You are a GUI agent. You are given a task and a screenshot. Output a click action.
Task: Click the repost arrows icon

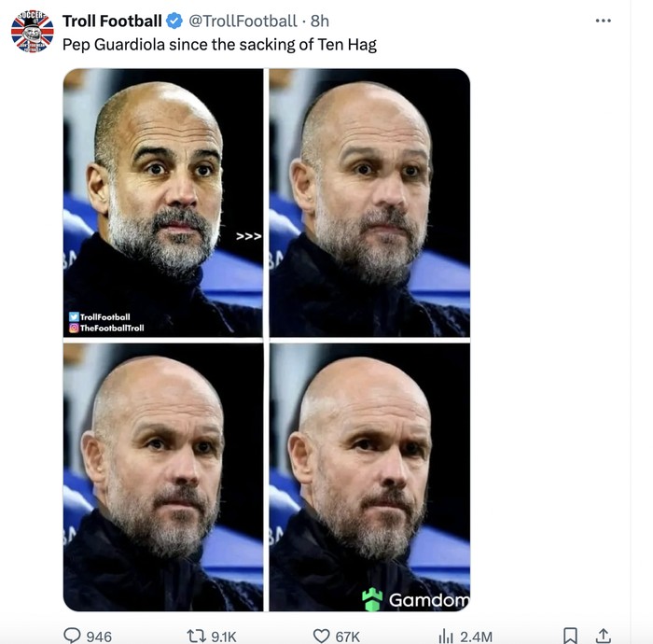pyautogui.click(x=196, y=636)
